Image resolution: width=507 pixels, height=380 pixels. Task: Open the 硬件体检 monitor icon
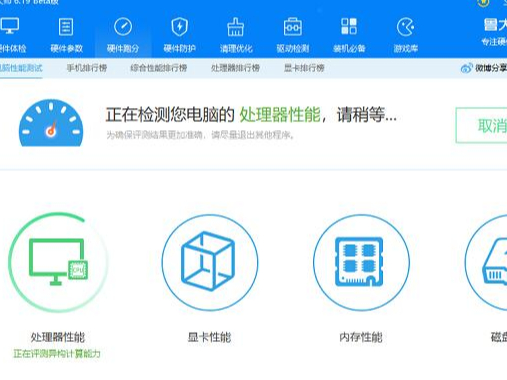(x=9, y=26)
